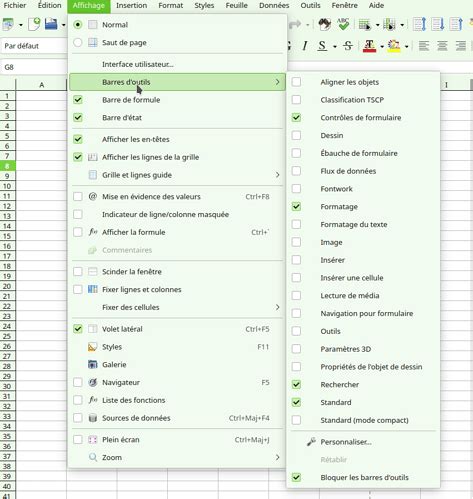Open the Par défaut style dropdown
This screenshot has width=473, height=499.
click(34, 46)
